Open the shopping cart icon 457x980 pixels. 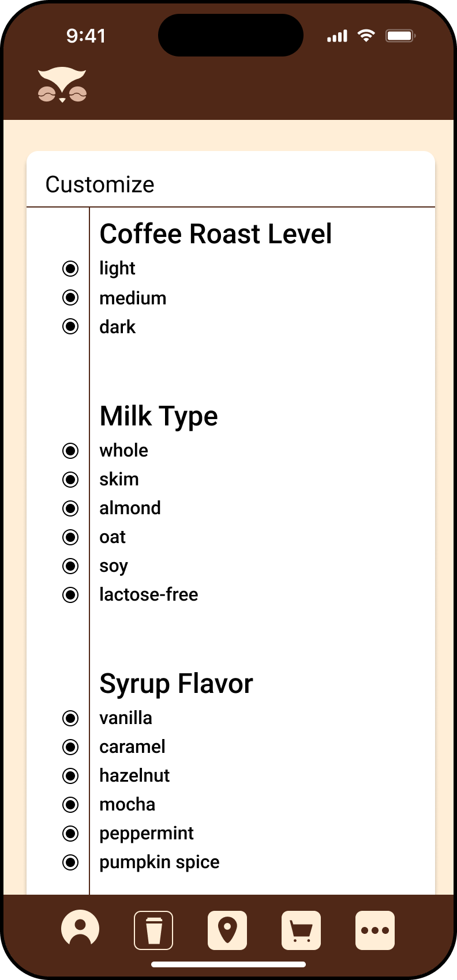[x=301, y=930]
